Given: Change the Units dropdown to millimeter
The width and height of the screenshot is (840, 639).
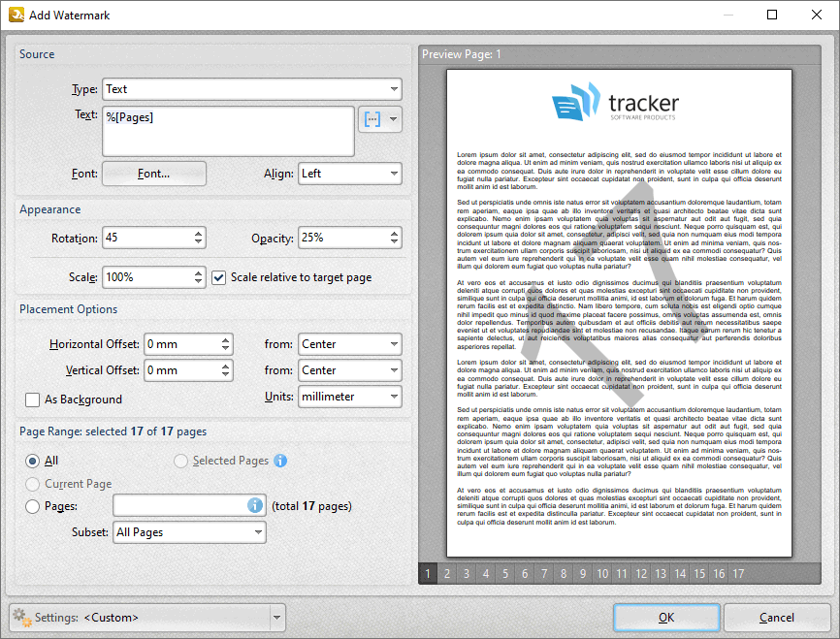Looking at the screenshot, I should click(x=349, y=396).
